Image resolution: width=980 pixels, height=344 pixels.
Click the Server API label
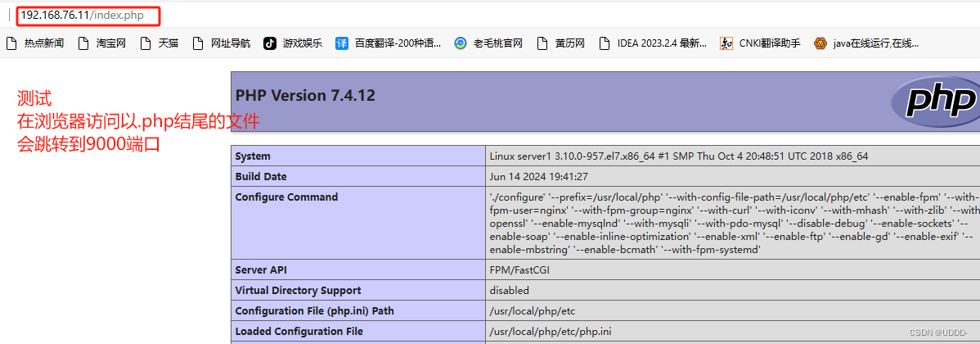261,270
